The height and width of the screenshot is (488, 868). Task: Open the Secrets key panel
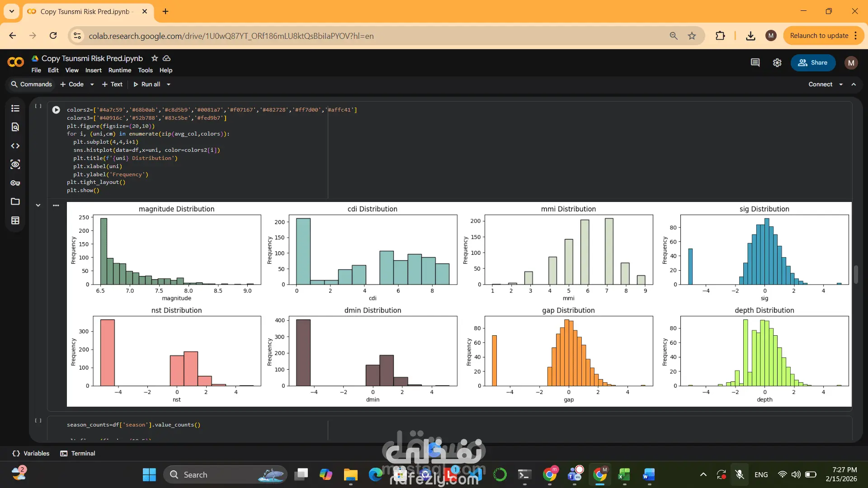(15, 183)
